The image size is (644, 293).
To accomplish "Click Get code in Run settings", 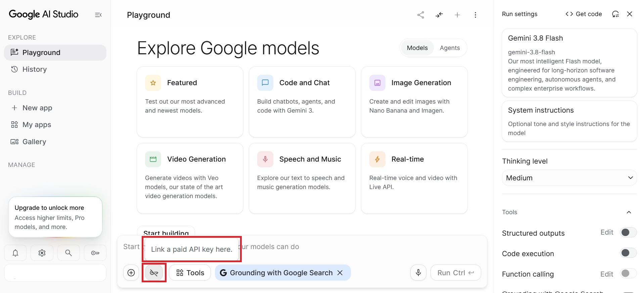I will pos(584,14).
